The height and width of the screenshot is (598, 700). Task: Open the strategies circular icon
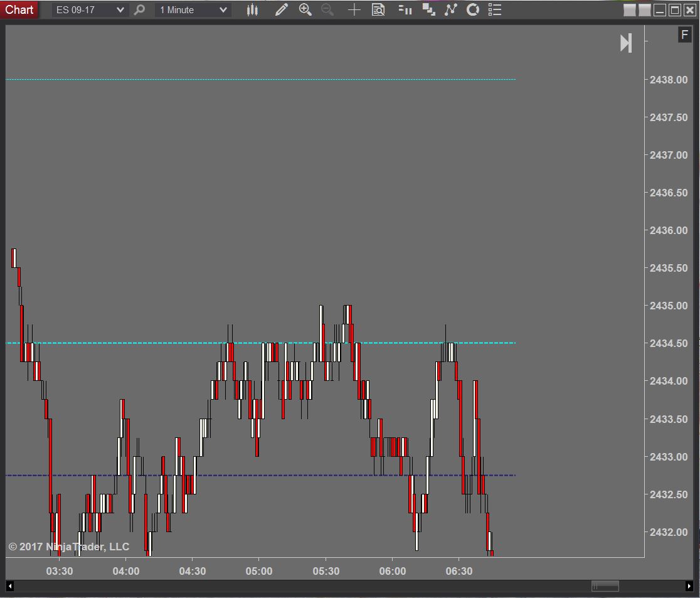[x=473, y=10]
